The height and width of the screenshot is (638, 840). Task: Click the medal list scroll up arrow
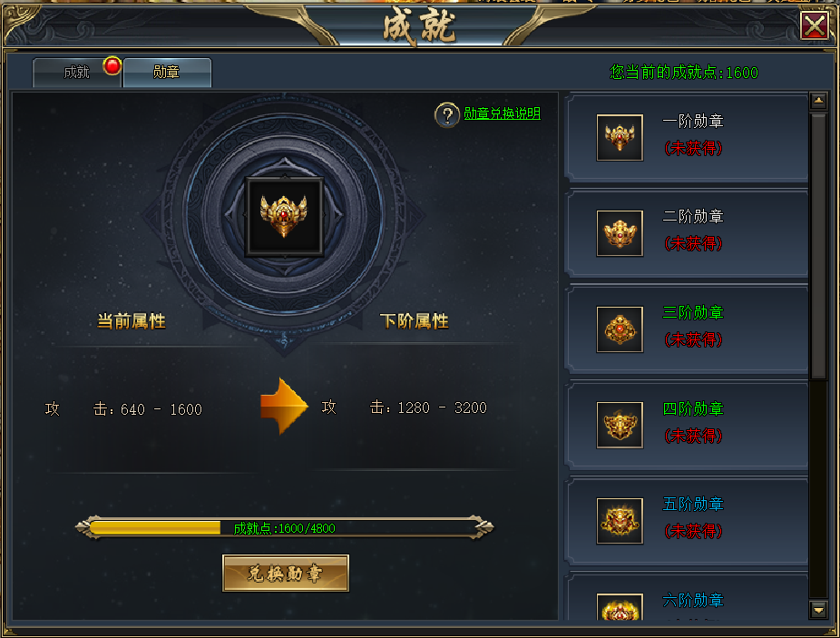coord(818,100)
